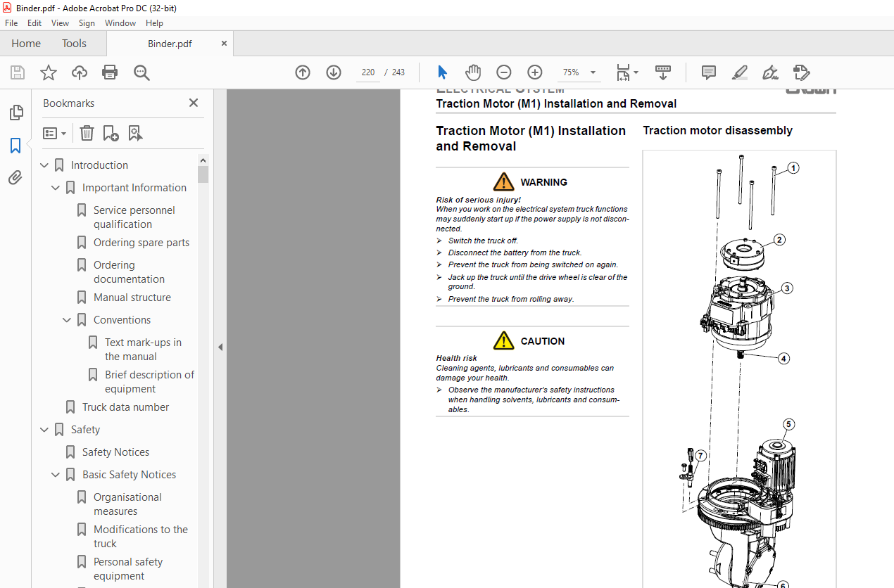Open the bookmarks options menu

click(54, 133)
